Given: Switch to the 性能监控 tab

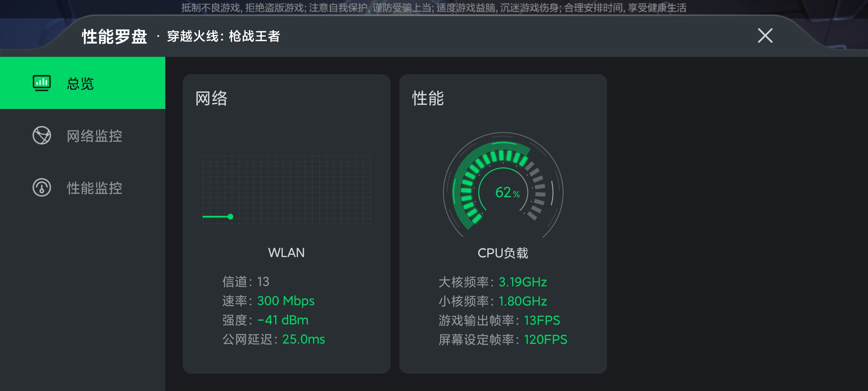Looking at the screenshot, I should tap(82, 188).
